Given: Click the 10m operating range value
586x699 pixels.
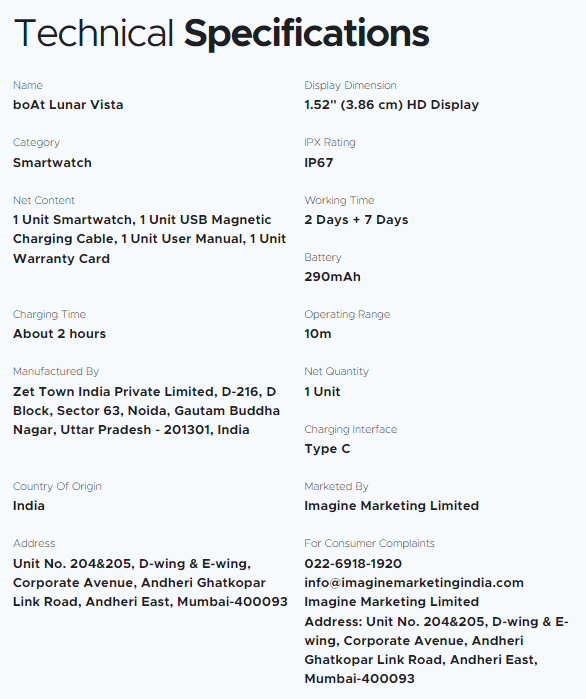Looking at the screenshot, I should point(318,334).
